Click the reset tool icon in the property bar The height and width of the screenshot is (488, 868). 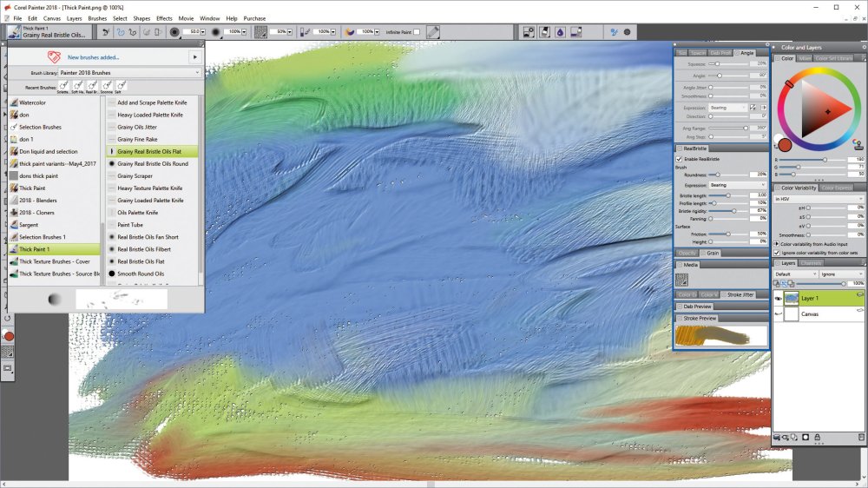(106, 32)
